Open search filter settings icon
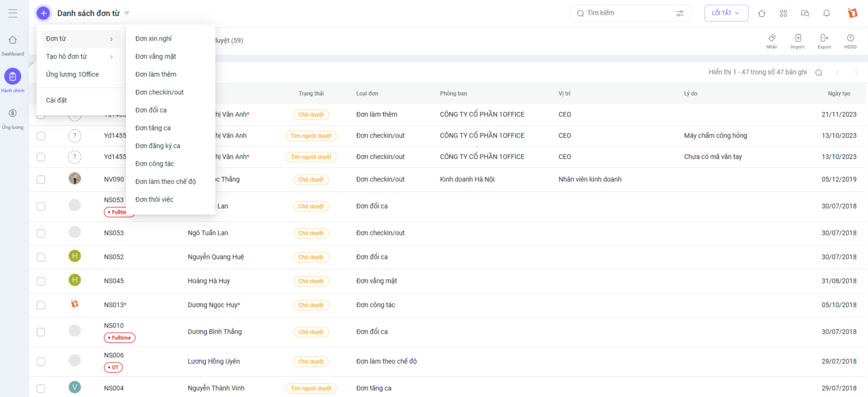 tap(680, 13)
